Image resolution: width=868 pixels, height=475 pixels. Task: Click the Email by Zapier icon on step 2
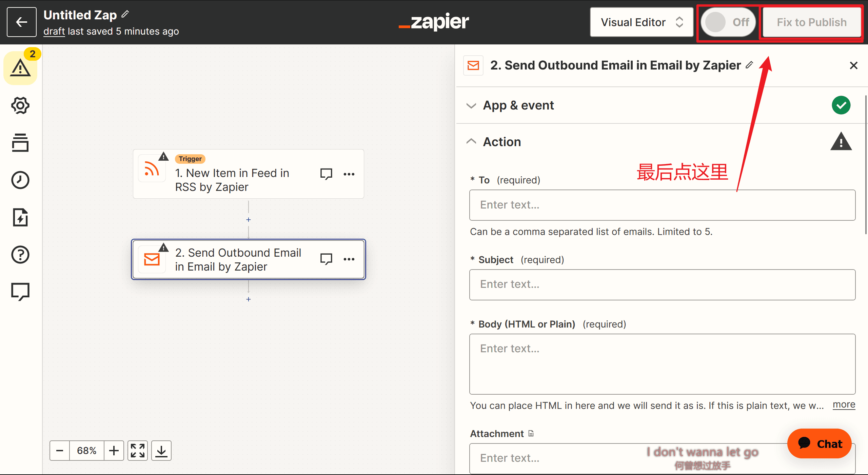[152, 259]
